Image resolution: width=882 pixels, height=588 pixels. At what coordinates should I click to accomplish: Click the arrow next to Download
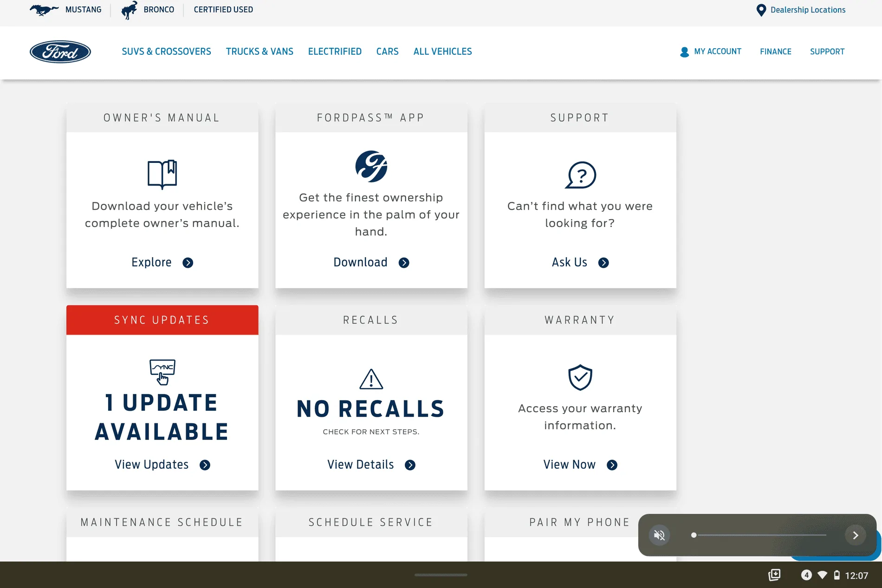pos(404,263)
